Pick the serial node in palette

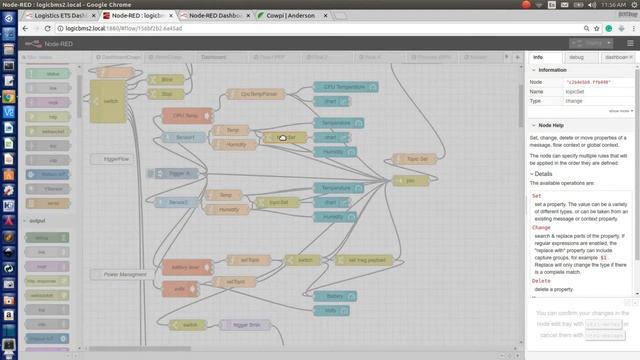click(x=48, y=203)
